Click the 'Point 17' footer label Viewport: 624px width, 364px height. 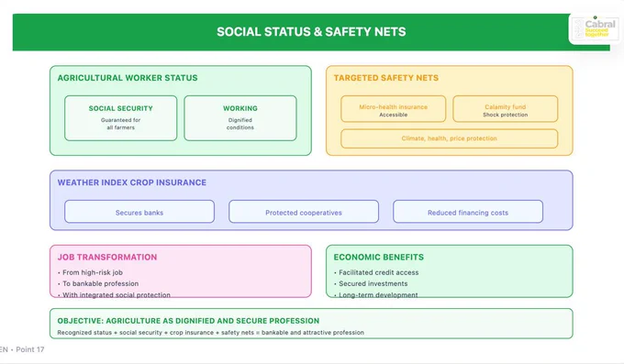click(30, 349)
